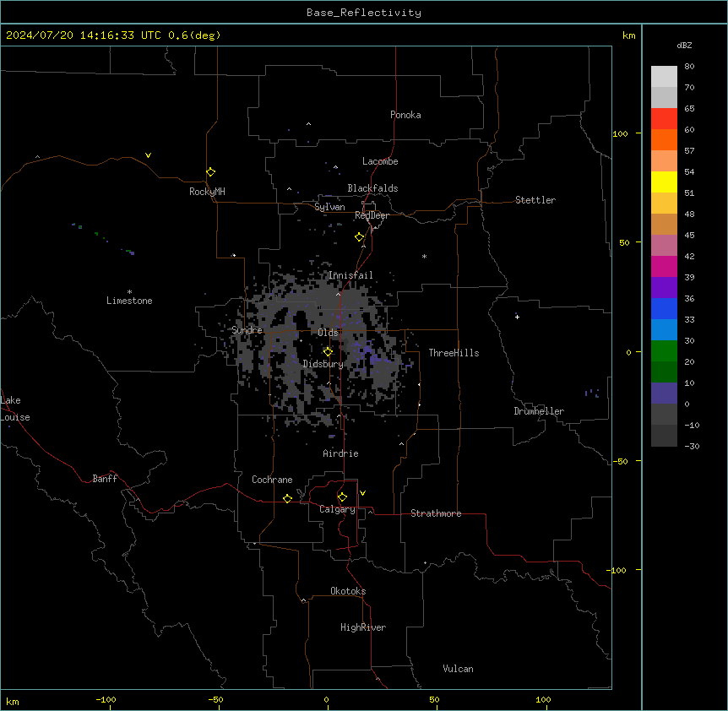Click the 2024/07/20 14:16:33 UTC timestamp
This screenshot has height=711, width=728.
pyautogui.click(x=83, y=35)
